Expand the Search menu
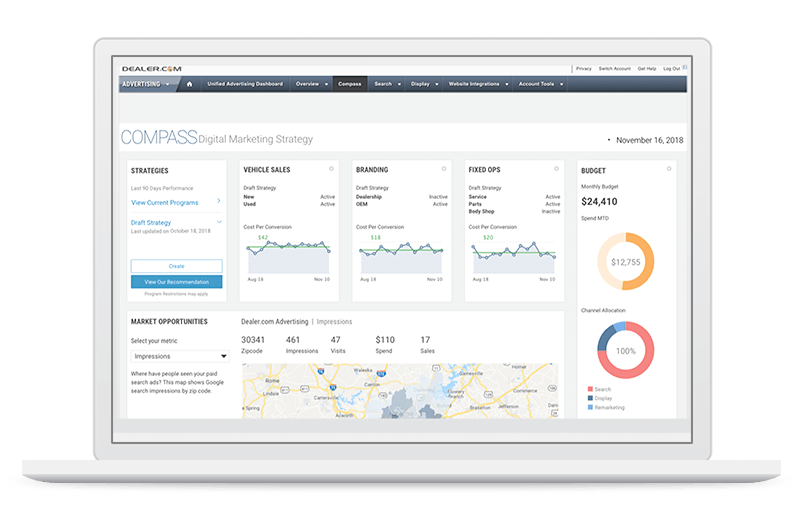This screenshot has width=800, height=532. pos(387,84)
